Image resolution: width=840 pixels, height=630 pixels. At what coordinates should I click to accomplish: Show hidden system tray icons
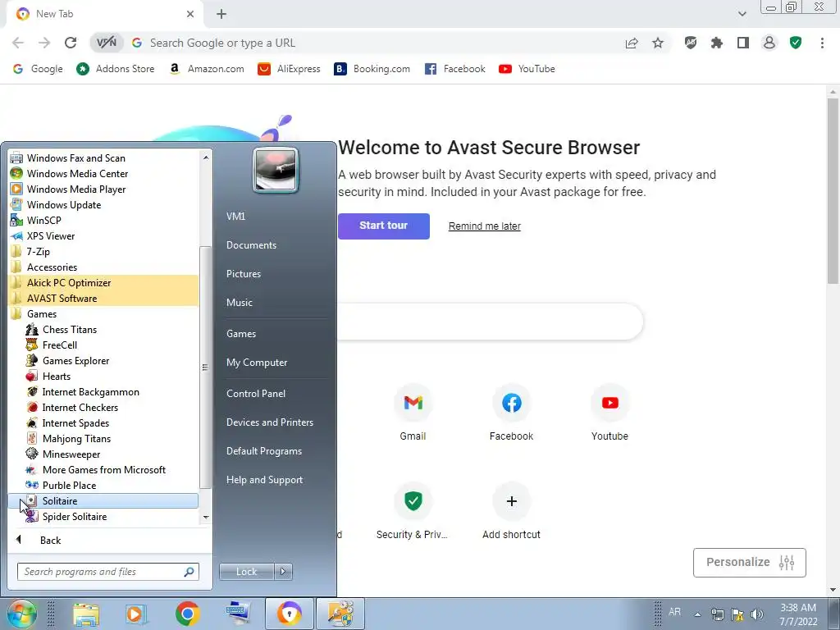(x=697, y=614)
